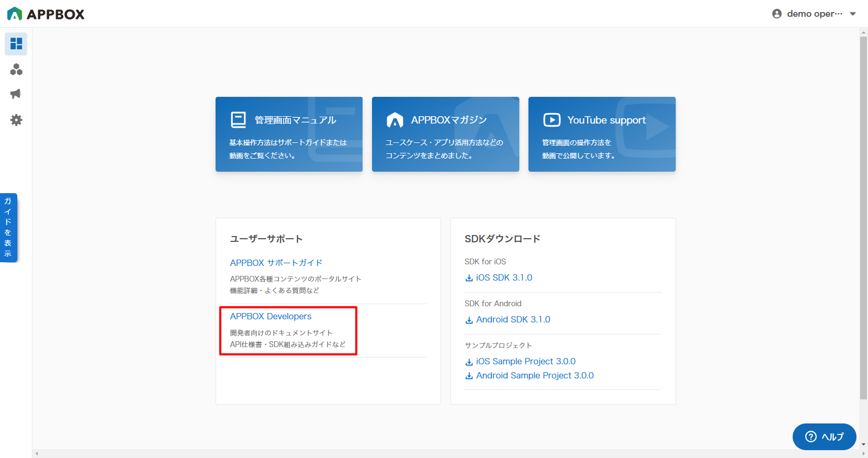Click the play icon on YouTube card
Viewport: 868px width, 458px height.
(551, 120)
